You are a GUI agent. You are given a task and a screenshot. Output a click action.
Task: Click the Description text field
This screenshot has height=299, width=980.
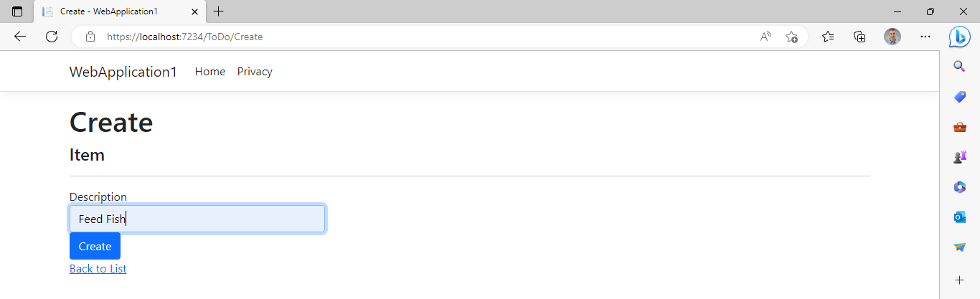pyautogui.click(x=197, y=219)
